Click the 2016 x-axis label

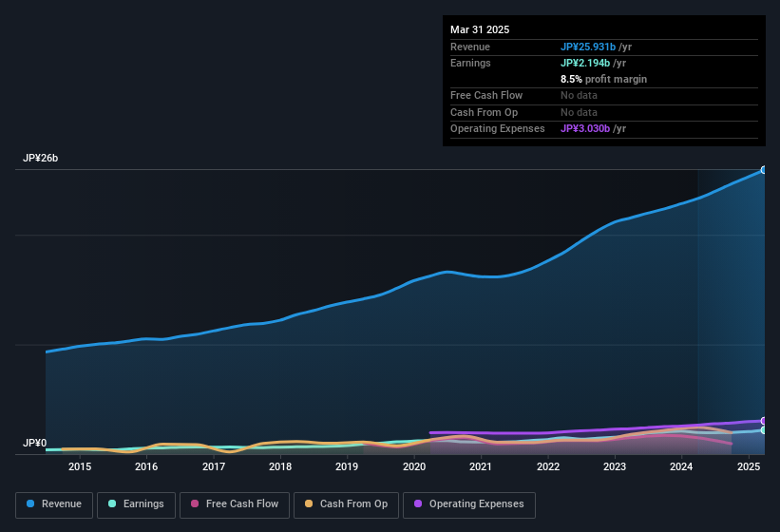[146, 466]
